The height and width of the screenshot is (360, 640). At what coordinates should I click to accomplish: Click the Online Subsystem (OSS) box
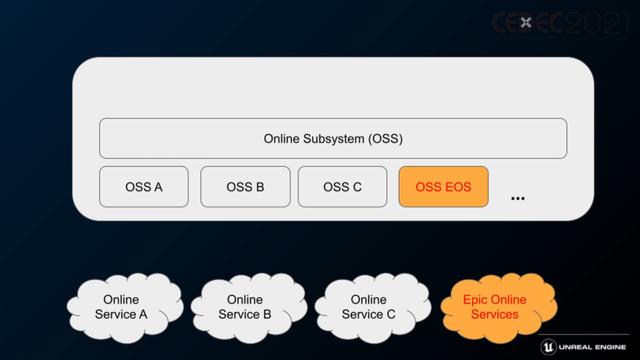point(333,138)
